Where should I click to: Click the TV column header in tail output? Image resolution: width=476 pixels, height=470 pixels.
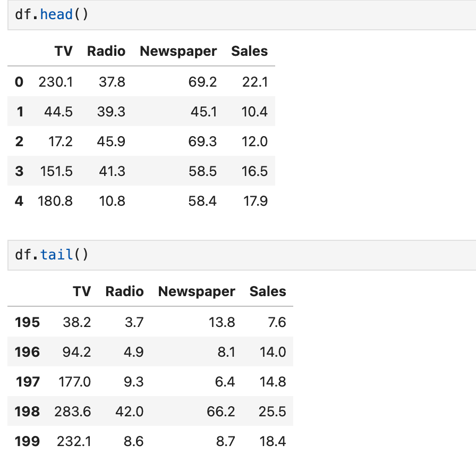point(82,291)
